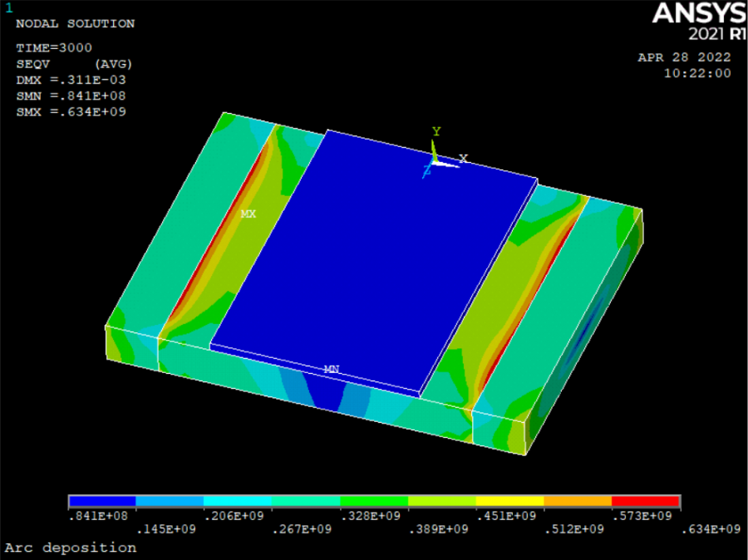Click the ANSYS 2021 R1 logo

pos(699,22)
